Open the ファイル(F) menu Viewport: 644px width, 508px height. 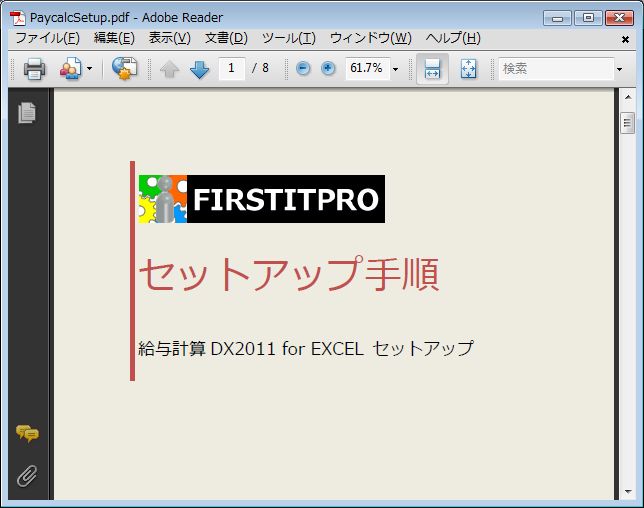(47, 38)
